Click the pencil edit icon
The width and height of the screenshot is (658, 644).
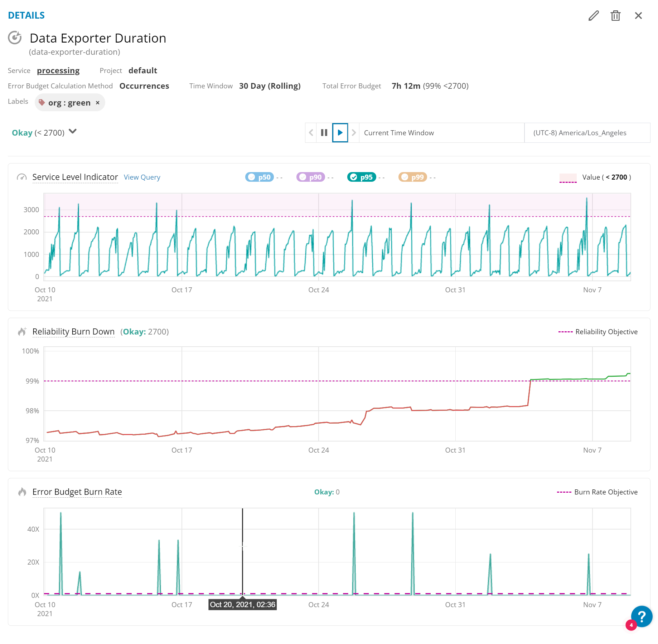pyautogui.click(x=593, y=16)
